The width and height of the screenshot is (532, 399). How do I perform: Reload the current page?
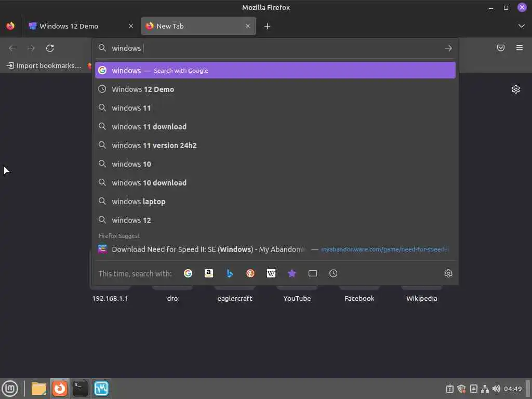50,48
